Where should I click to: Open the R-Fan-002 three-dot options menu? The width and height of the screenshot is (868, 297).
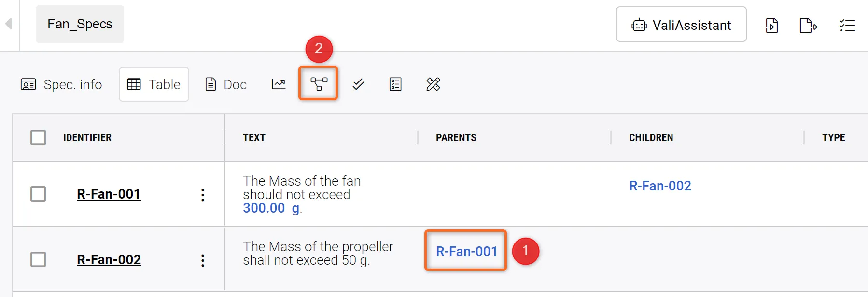click(203, 260)
